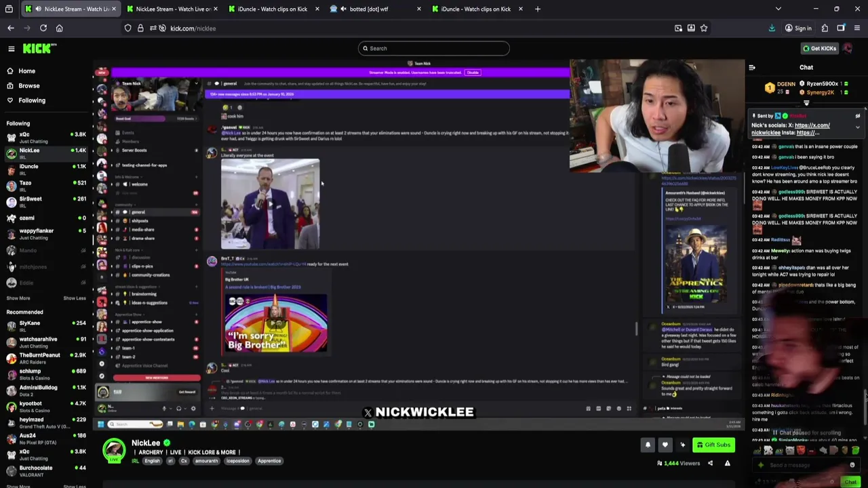Open ozemi channel in sidebar
This screenshot has width=868, height=488.
coord(46,218)
